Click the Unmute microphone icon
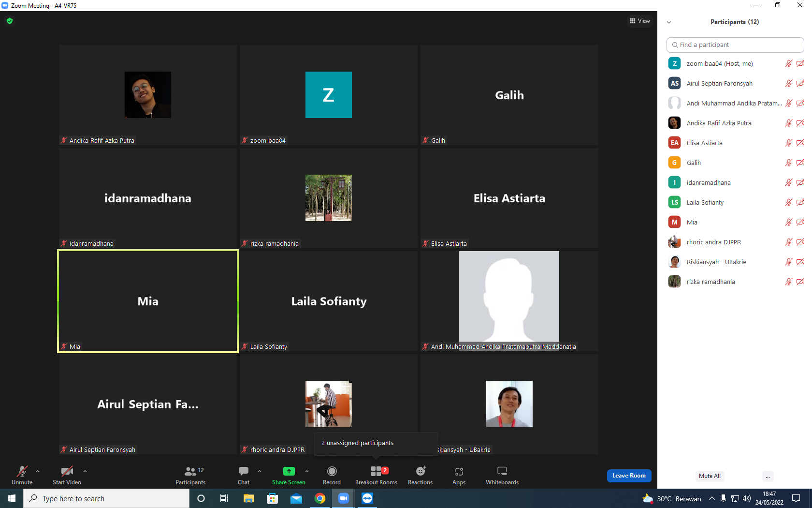 coord(22,471)
